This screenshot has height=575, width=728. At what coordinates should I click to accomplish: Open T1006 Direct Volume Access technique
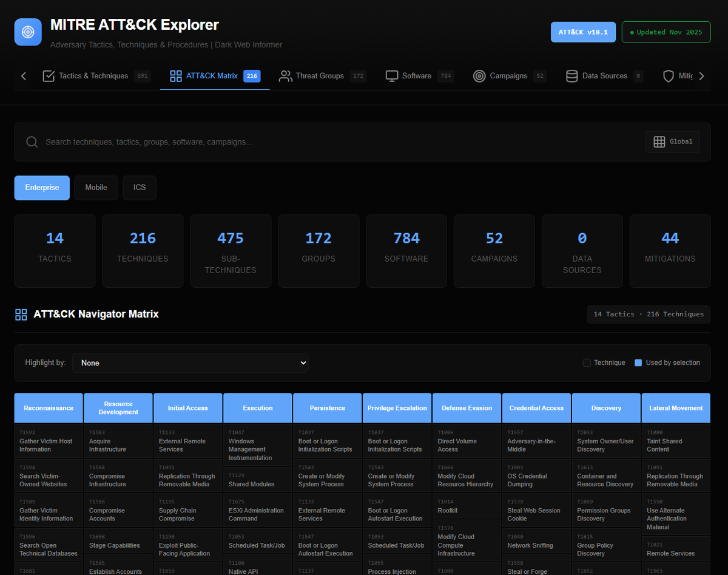pos(467,441)
